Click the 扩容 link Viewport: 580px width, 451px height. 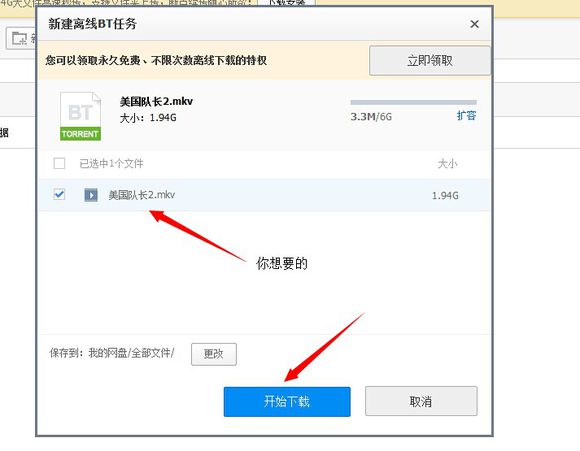[466, 115]
